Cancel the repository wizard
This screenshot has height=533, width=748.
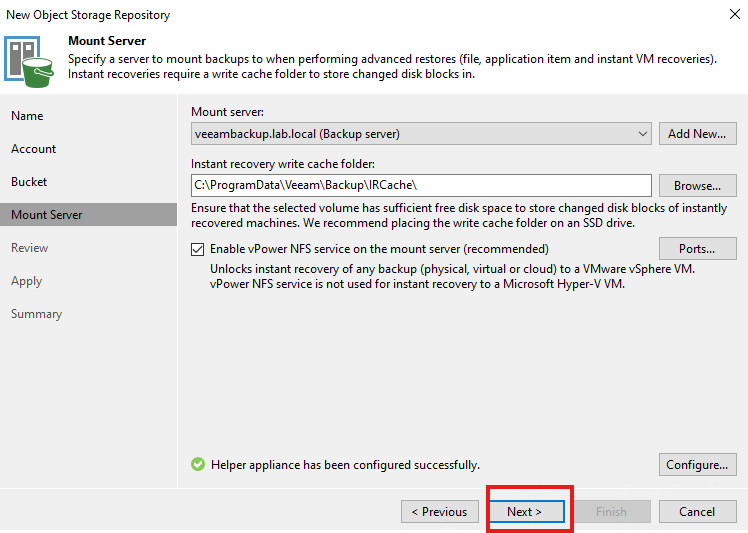pyautogui.click(x=697, y=512)
